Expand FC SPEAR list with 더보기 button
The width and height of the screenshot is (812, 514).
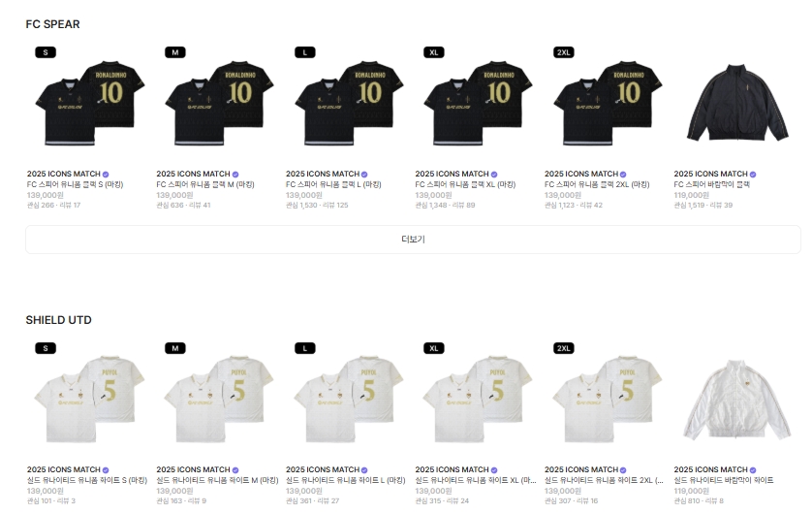pos(413,240)
